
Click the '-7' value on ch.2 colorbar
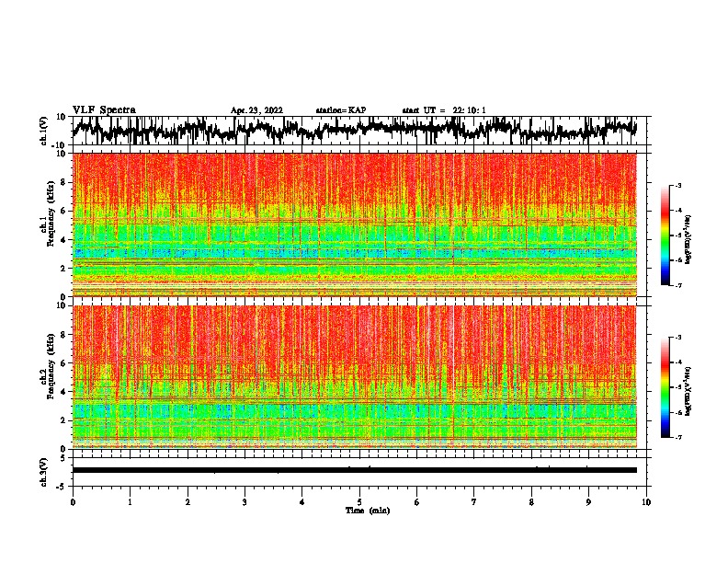(677, 437)
